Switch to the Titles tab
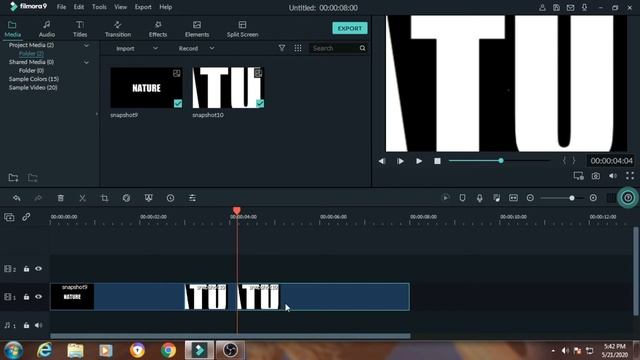 80,29
